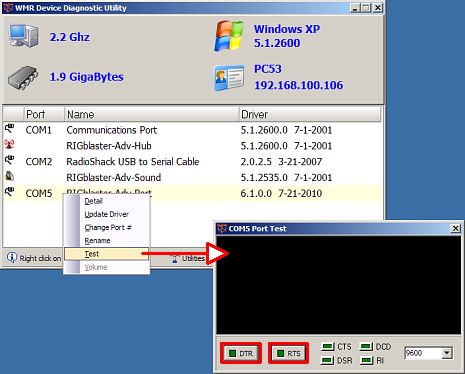
Task: Choose Update Driver from the context menu
Action: (x=107, y=214)
